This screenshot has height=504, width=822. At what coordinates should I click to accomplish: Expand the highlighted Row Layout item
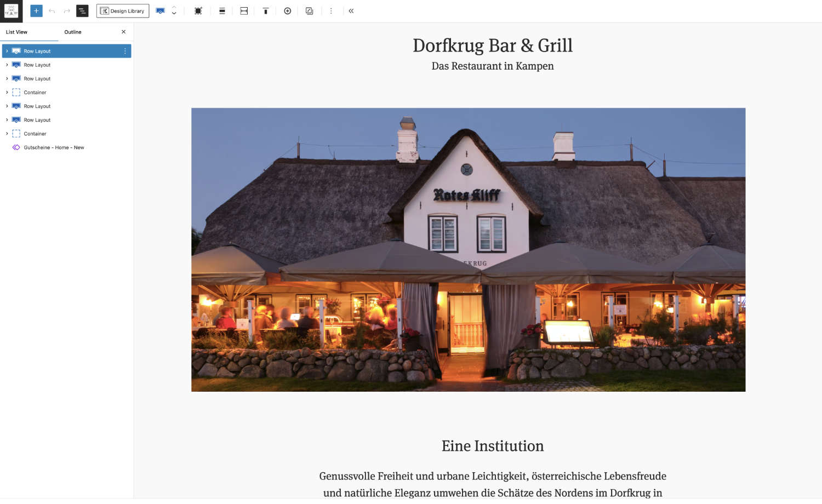[x=7, y=51]
